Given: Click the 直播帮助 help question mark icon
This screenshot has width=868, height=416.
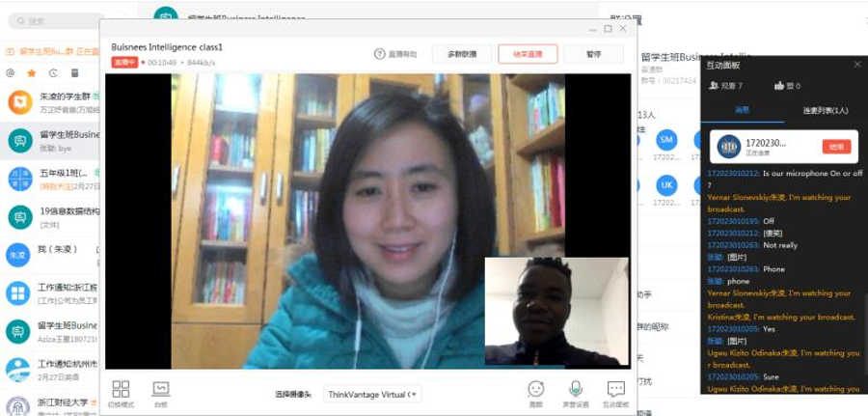Looking at the screenshot, I should point(380,54).
